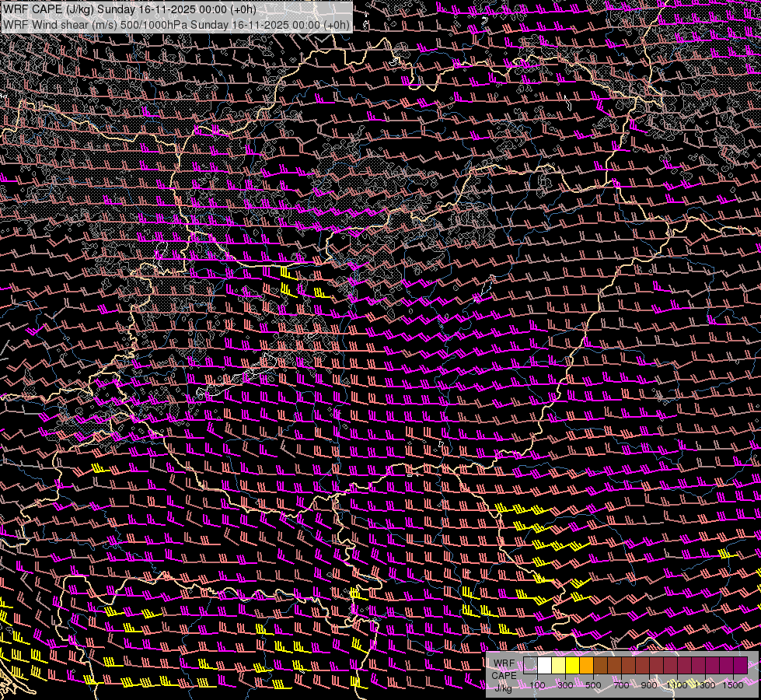Click the 700 value on the CAPE scale
The width and height of the screenshot is (761, 700).
pyautogui.click(x=621, y=685)
